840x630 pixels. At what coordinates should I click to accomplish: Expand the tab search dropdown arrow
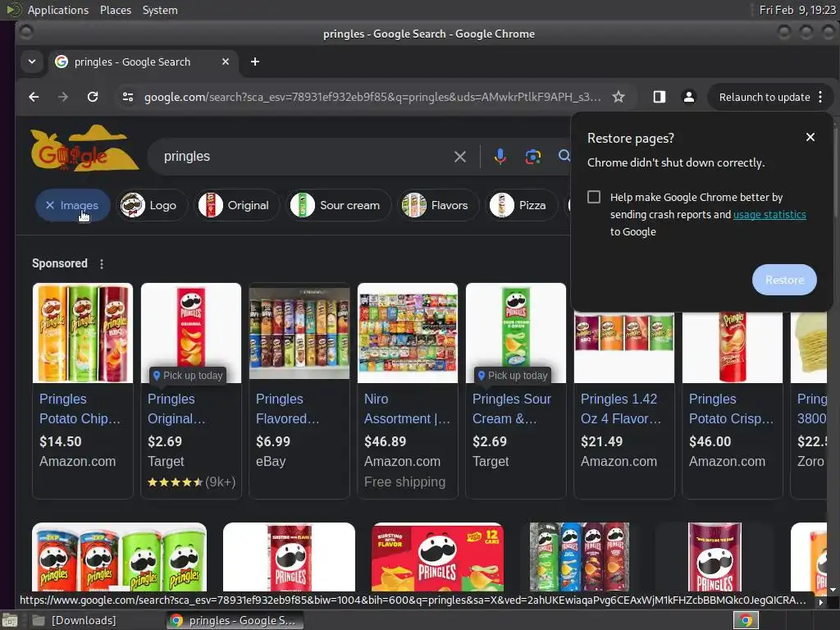[32, 62]
